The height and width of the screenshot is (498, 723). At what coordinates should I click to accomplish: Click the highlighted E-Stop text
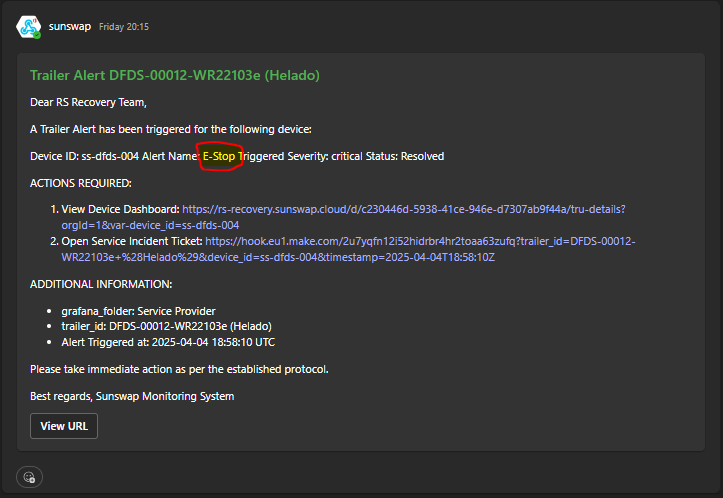pos(219,156)
